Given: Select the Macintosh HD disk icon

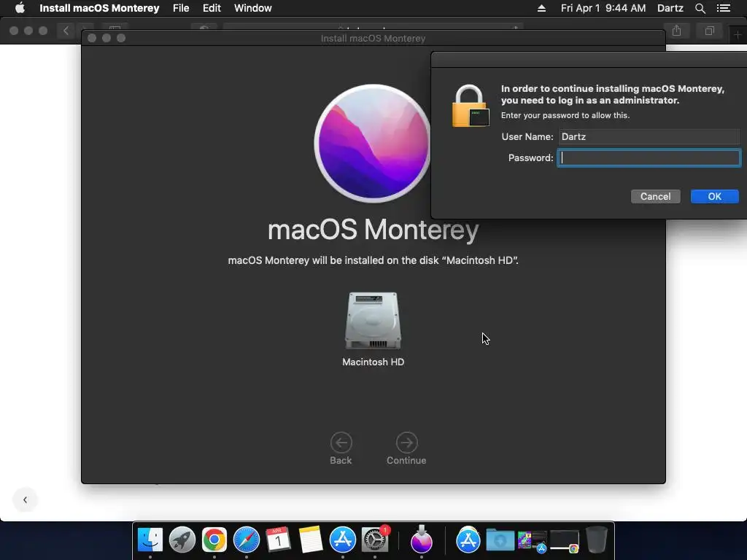Looking at the screenshot, I should [x=373, y=321].
